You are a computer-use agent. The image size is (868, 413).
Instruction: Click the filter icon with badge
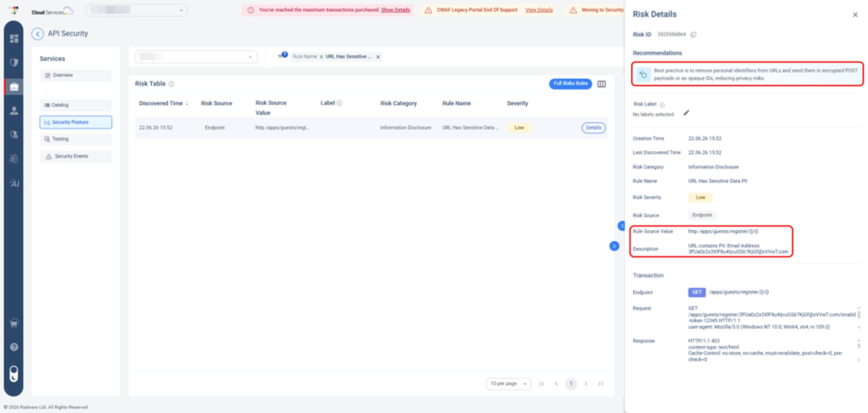point(282,56)
